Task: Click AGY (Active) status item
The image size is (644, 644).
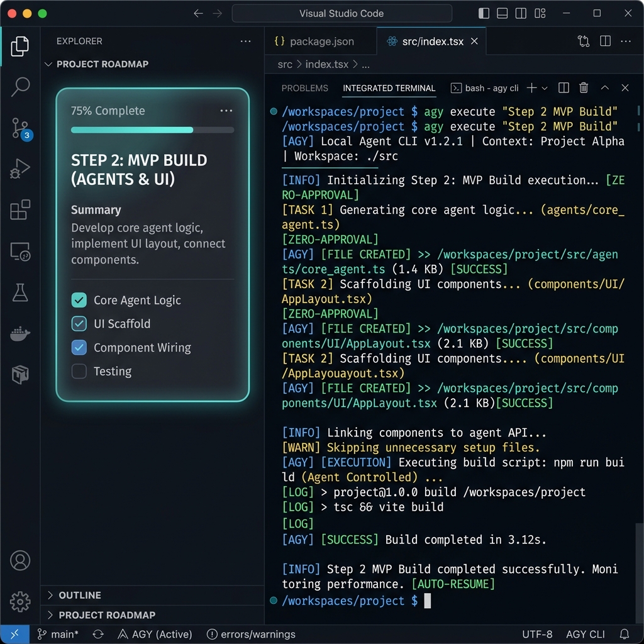Action: coord(155,635)
